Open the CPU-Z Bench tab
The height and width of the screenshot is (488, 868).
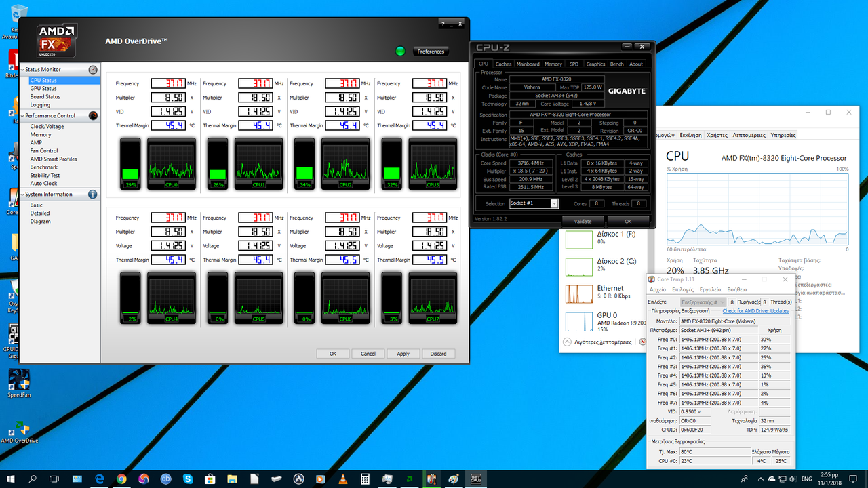click(617, 64)
